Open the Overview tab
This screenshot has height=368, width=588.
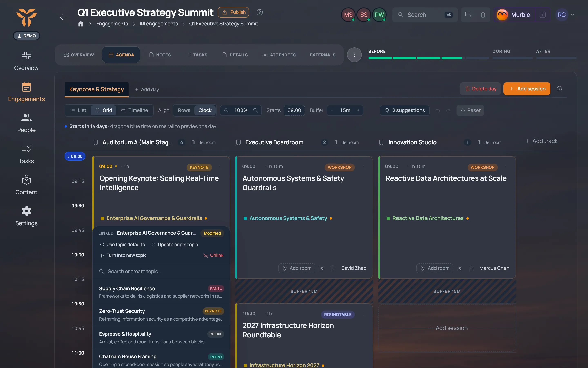point(79,55)
